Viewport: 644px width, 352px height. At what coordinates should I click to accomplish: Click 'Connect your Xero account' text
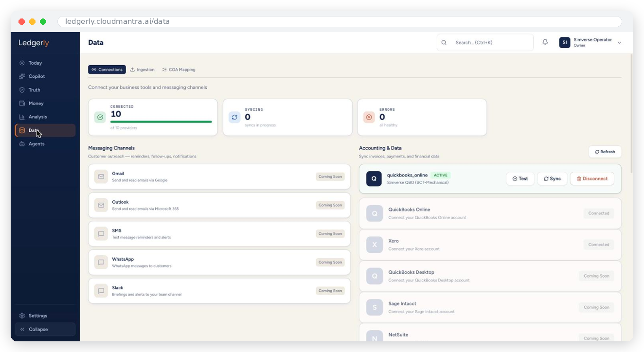click(414, 249)
